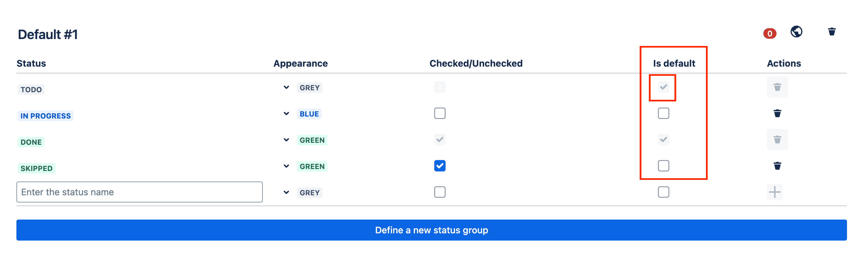Viewport: 868px width, 256px height.
Task: Open appearance dropdown for TODO
Action: point(286,87)
